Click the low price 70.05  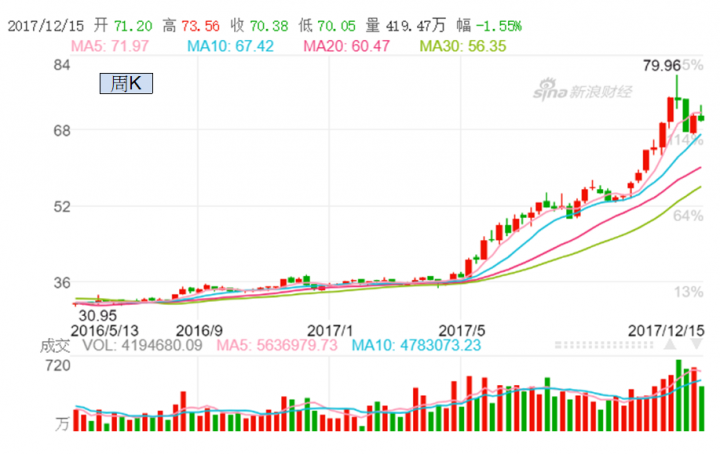click(336, 26)
